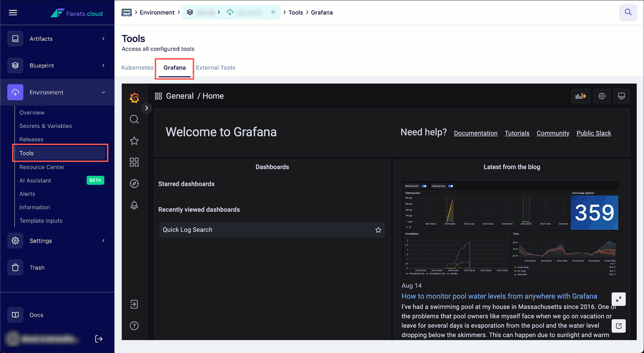Open the pool water monitoring blog post
Viewport: 644px width, 353px height.
pyautogui.click(x=499, y=296)
